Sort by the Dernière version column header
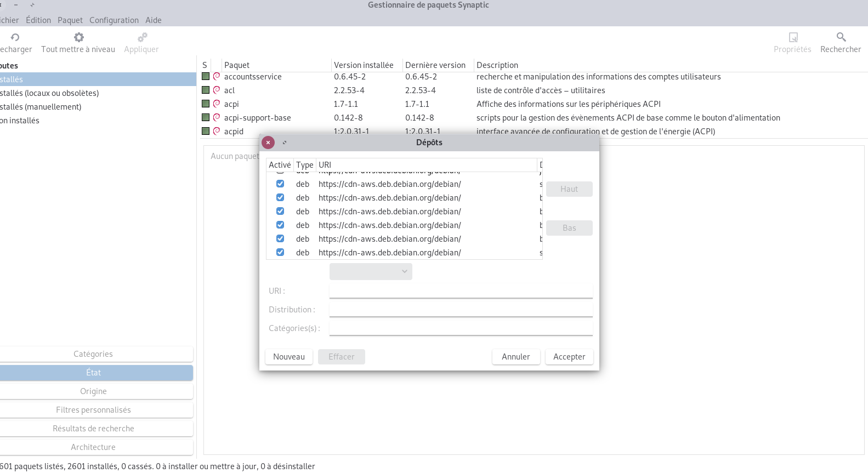The height and width of the screenshot is (473, 868). point(435,65)
